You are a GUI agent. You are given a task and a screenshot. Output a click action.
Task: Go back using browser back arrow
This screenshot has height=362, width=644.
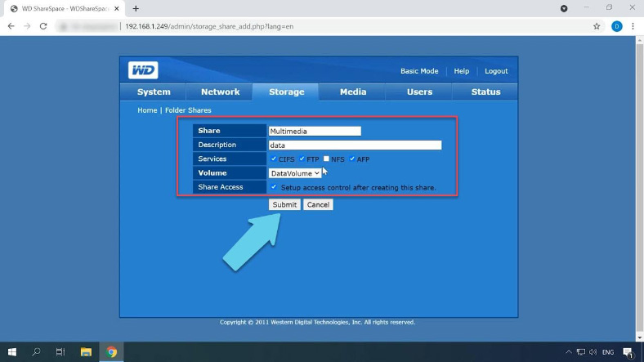coord(11,26)
